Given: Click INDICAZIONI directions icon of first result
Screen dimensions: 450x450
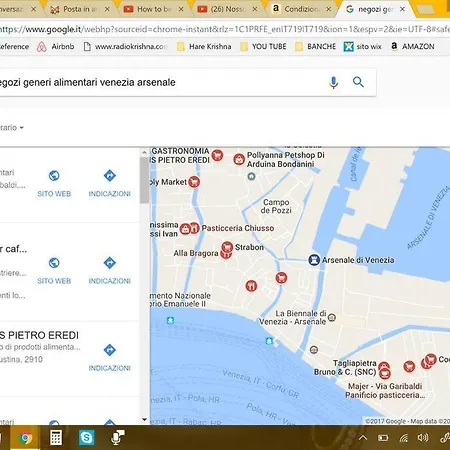Looking at the screenshot, I should click(x=110, y=176).
